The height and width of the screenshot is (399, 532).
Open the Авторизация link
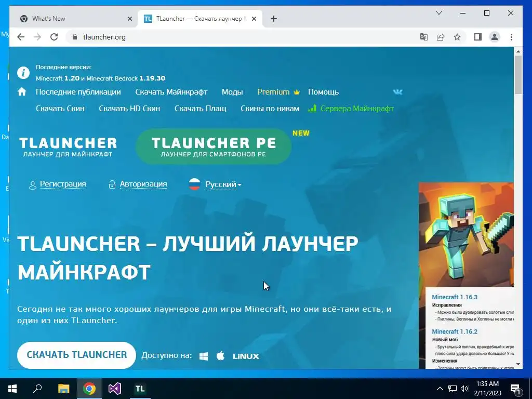[x=143, y=184]
